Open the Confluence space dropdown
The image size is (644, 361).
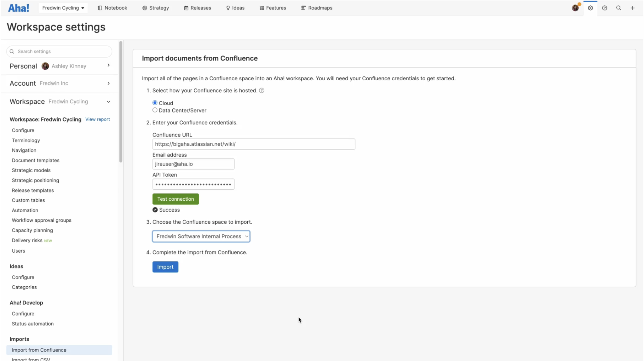[201, 236]
